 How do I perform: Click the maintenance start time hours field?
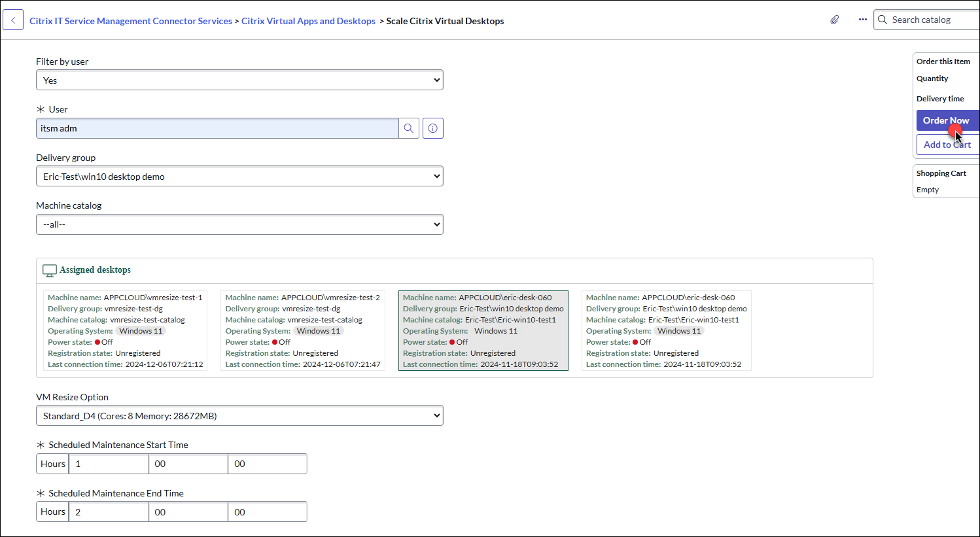click(109, 464)
